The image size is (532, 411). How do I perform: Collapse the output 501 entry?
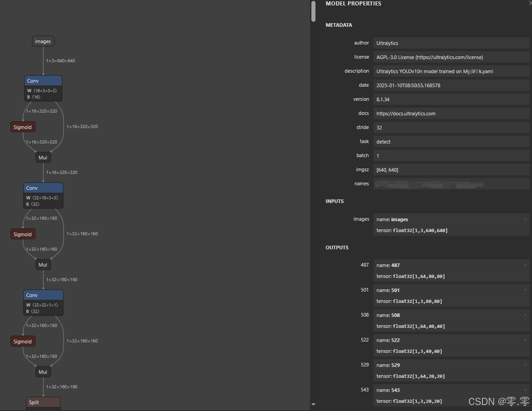point(525,290)
